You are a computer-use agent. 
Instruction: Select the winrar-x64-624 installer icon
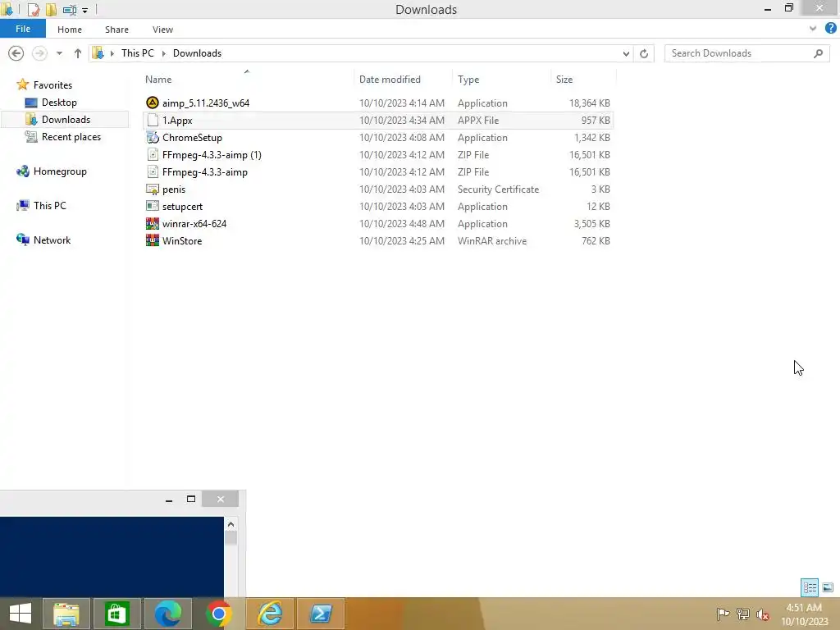(153, 223)
